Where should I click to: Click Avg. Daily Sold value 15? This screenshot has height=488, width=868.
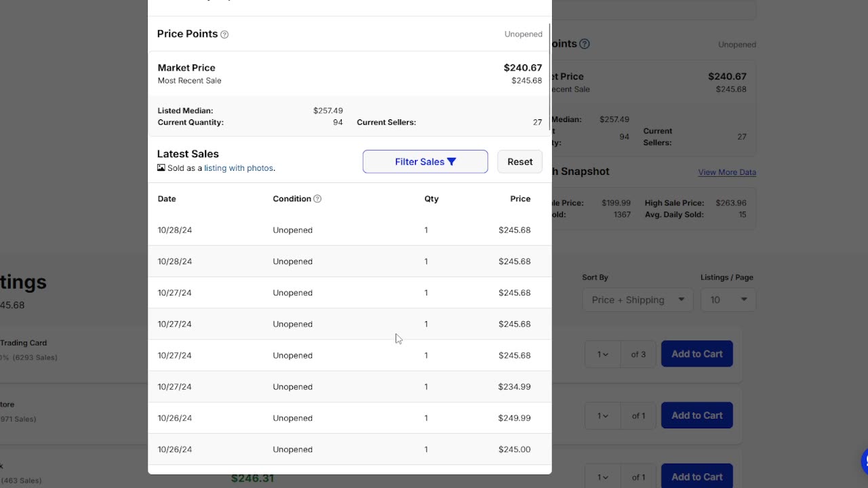coord(743,214)
